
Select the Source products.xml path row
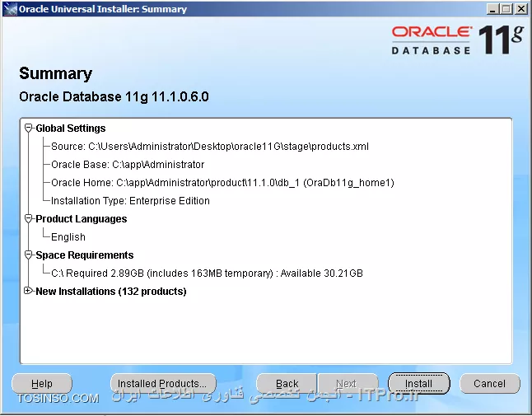210,147
